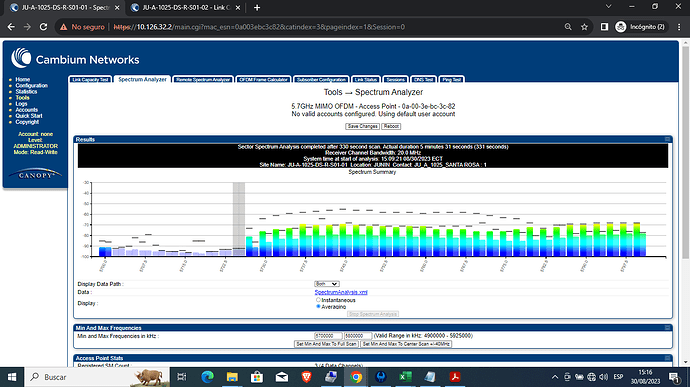Open Configuration in the left sidebar menu
The image size is (690, 387).
click(31, 85)
